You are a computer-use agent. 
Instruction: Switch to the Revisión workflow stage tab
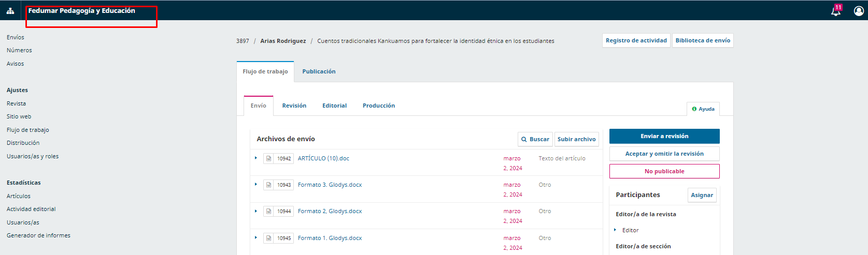coord(294,106)
